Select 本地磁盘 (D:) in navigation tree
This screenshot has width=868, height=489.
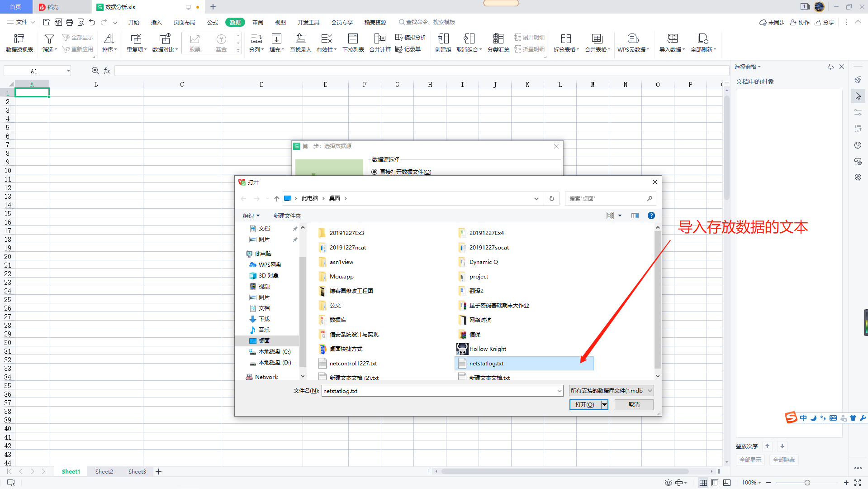click(270, 363)
